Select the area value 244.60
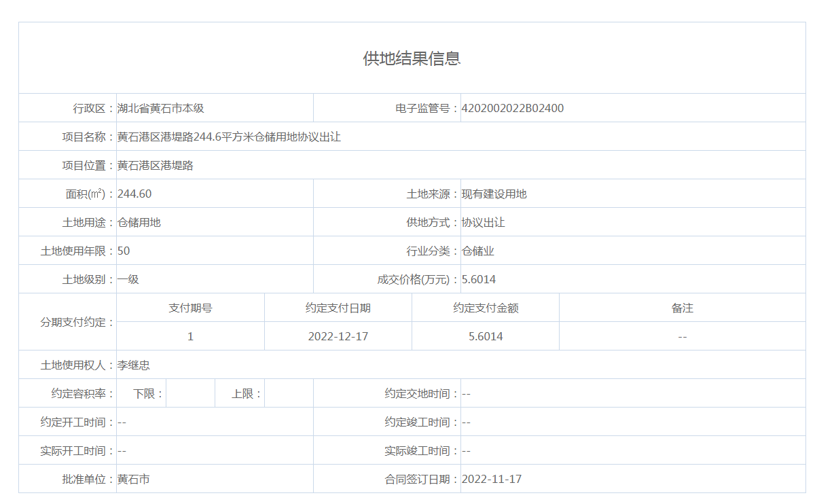 [x=134, y=194]
